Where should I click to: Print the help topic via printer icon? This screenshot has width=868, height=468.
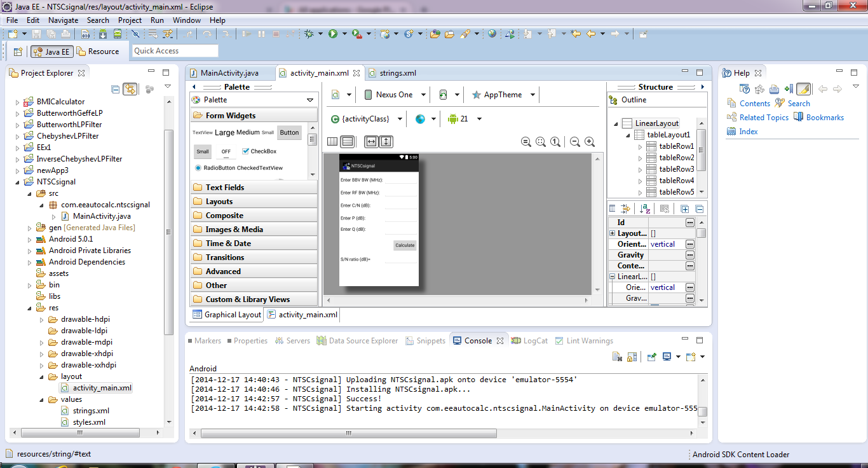(774, 90)
